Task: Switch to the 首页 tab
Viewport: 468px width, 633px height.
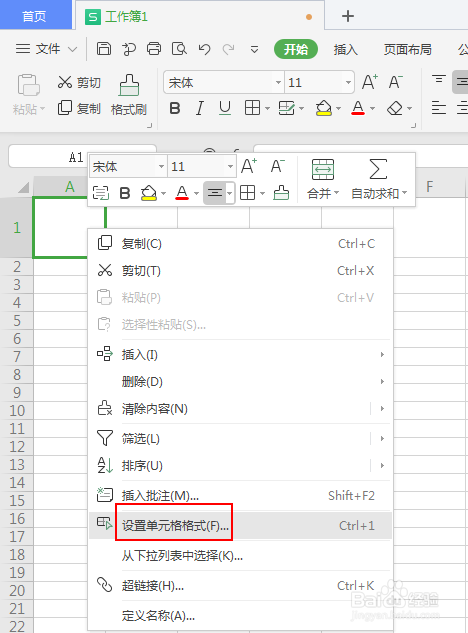Action: [34, 16]
